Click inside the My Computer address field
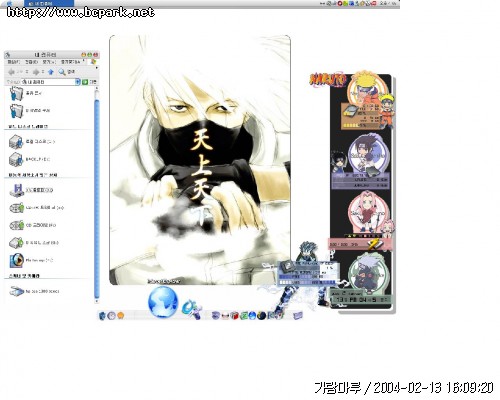 (48, 82)
